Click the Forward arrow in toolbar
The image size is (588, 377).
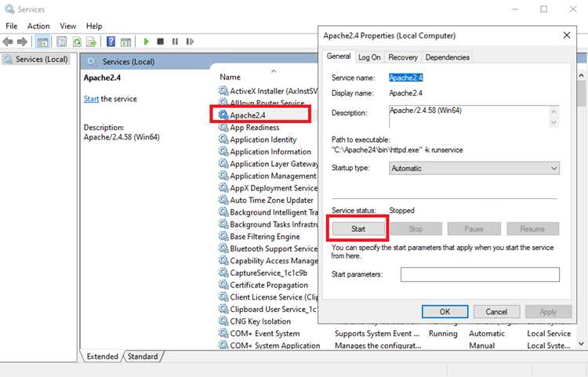pos(22,42)
